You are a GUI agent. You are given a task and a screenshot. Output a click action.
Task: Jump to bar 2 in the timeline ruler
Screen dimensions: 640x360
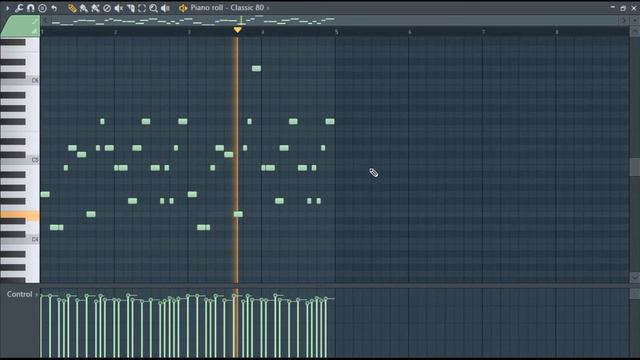pos(116,32)
